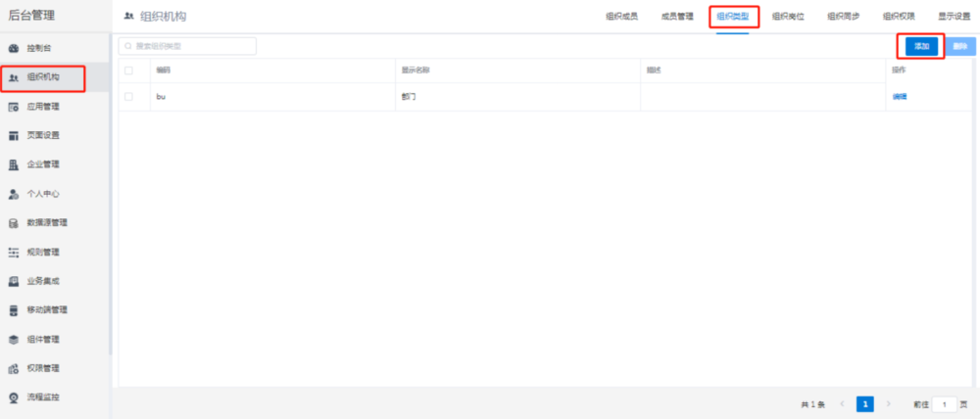Open 页面设置 via its sidebar icon

pos(14,135)
